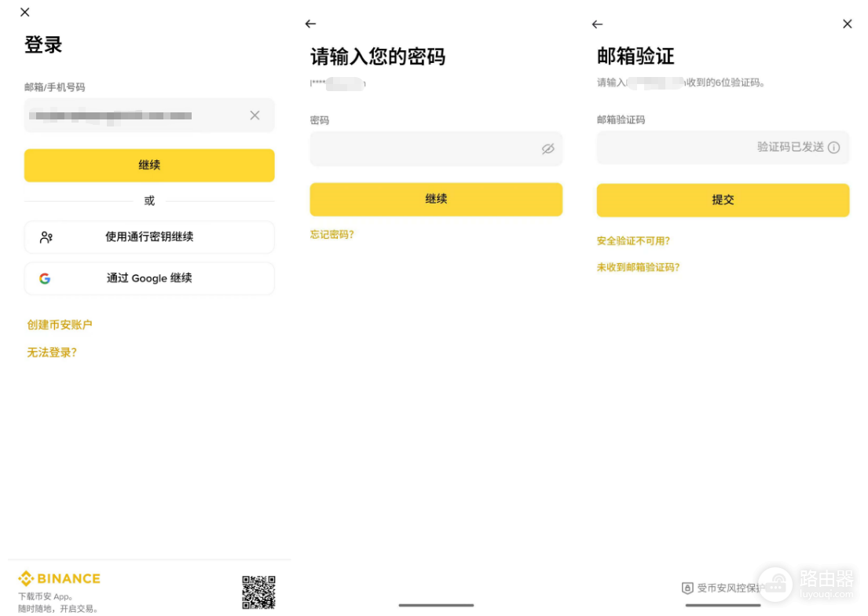Open 无法登录? help link

pyautogui.click(x=52, y=352)
